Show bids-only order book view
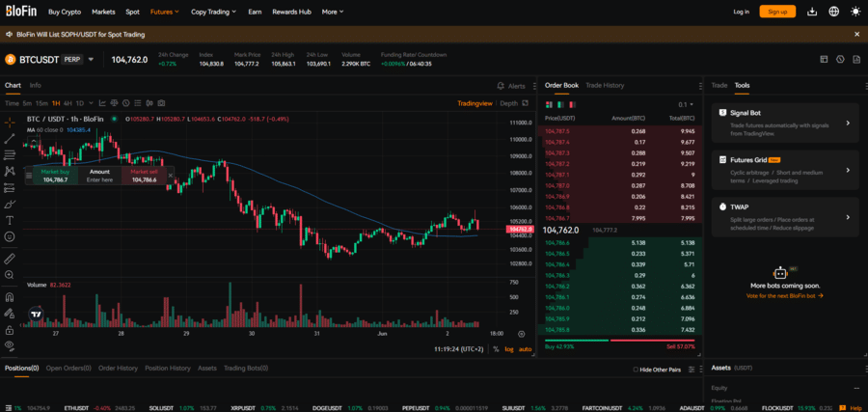The image size is (868, 412). point(560,104)
